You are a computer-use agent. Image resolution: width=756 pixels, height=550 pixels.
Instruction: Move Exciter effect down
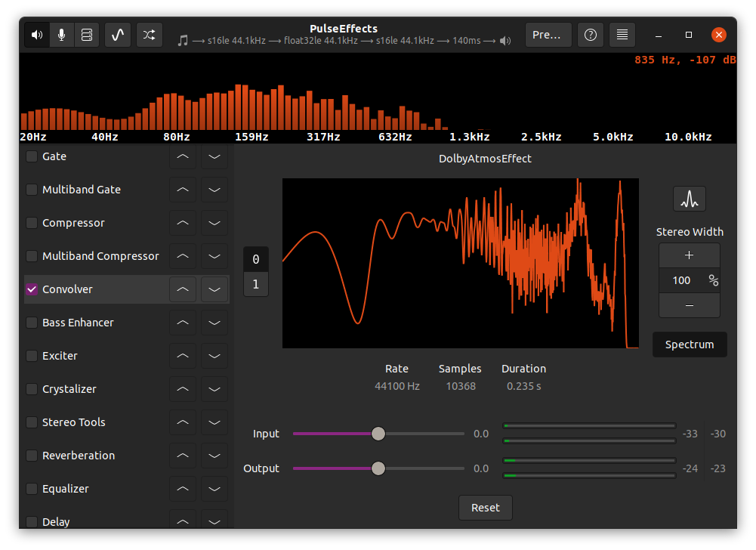[214, 356]
